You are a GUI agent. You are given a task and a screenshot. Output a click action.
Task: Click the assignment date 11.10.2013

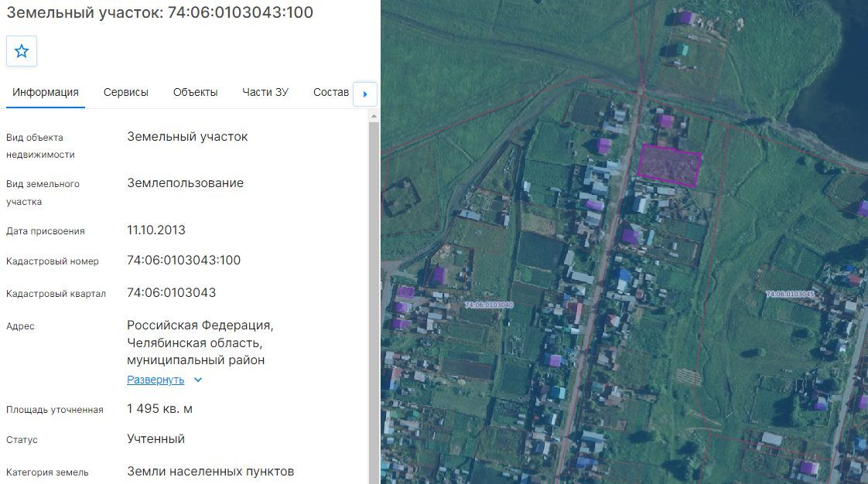156,230
